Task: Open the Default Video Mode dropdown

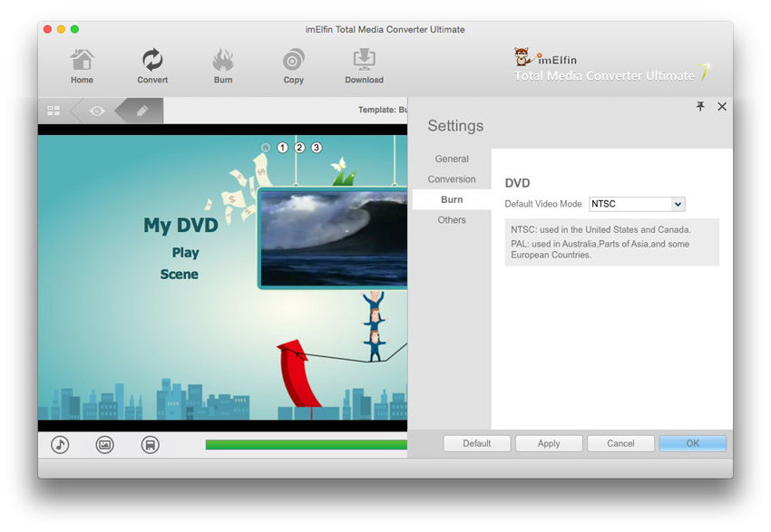Action: [x=637, y=204]
